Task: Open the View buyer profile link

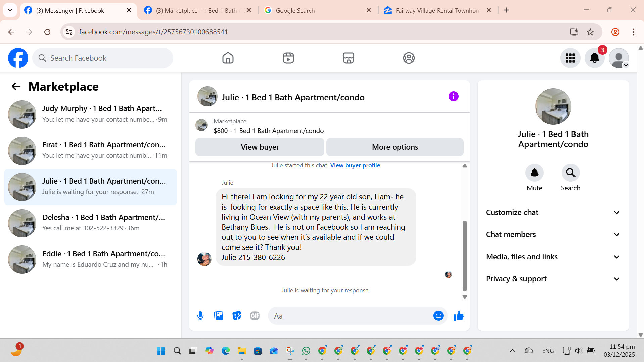Action: click(x=355, y=165)
